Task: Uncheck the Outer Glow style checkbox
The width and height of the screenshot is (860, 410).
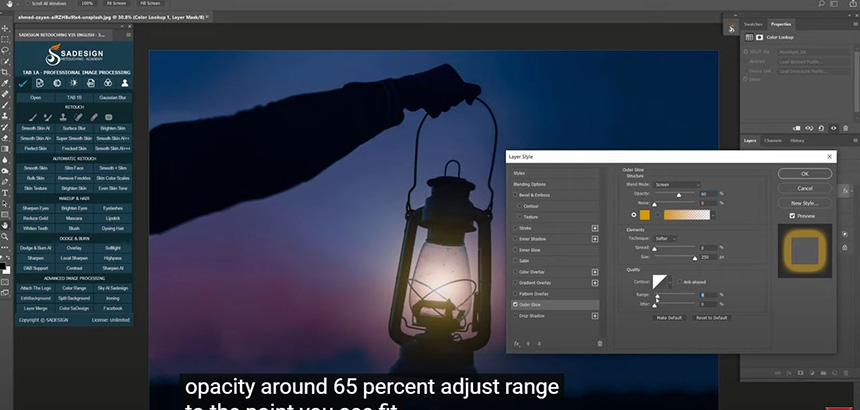Action: [x=516, y=303]
